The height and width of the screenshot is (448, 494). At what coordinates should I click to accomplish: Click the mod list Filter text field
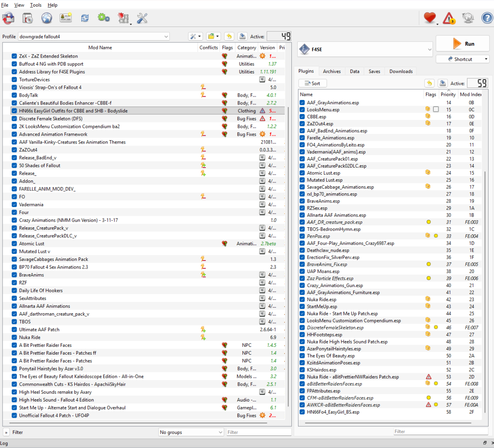point(258,432)
